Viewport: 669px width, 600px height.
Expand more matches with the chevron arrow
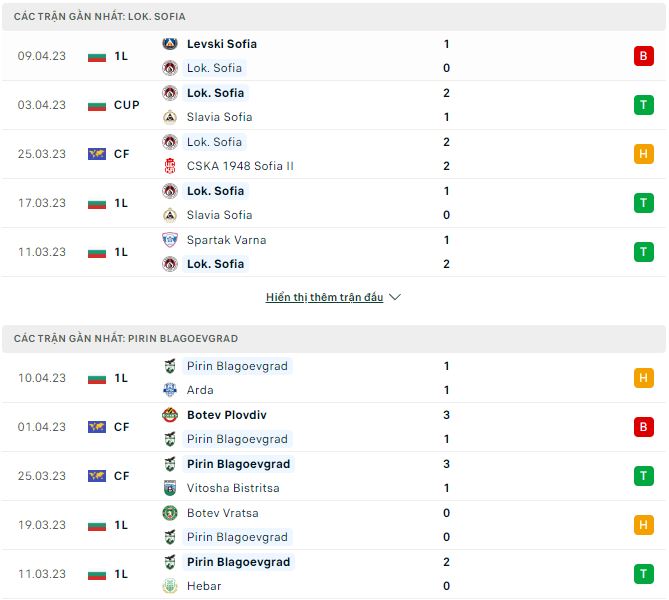394,297
